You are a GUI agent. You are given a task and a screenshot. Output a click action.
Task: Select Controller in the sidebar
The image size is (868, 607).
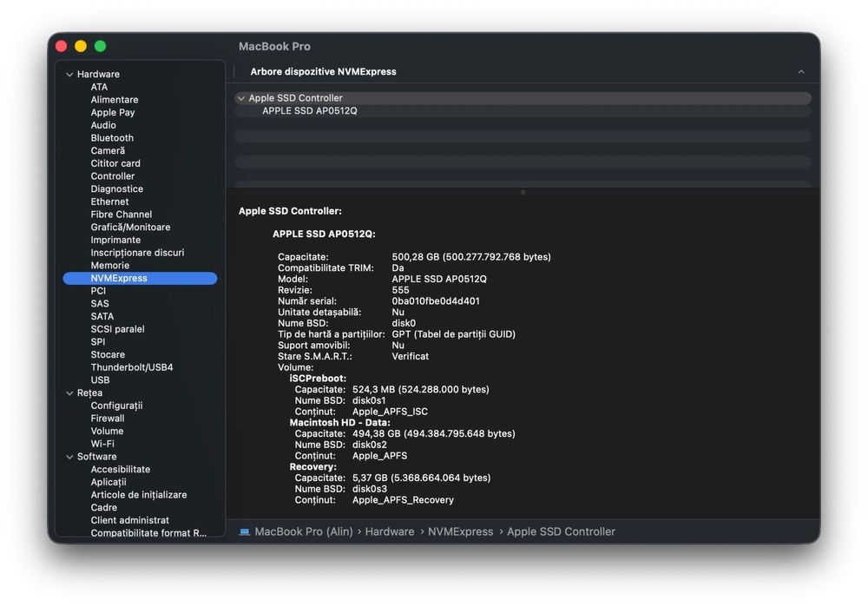[x=113, y=176]
